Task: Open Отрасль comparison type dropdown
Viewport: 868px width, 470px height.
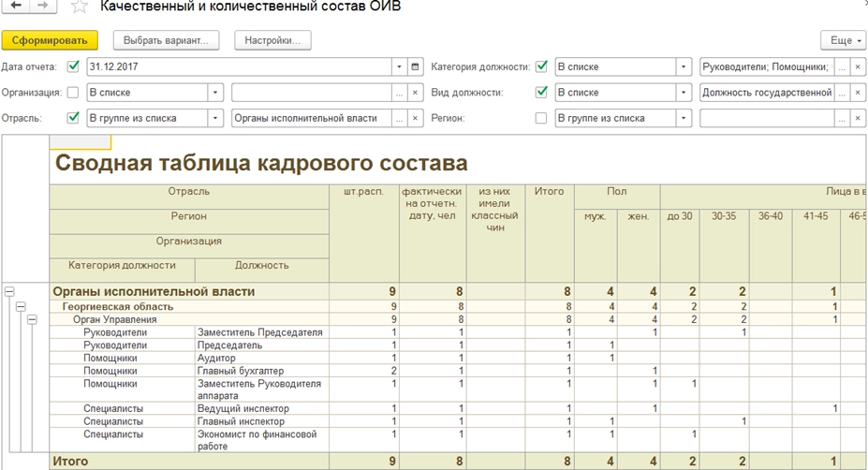Action: point(215,118)
